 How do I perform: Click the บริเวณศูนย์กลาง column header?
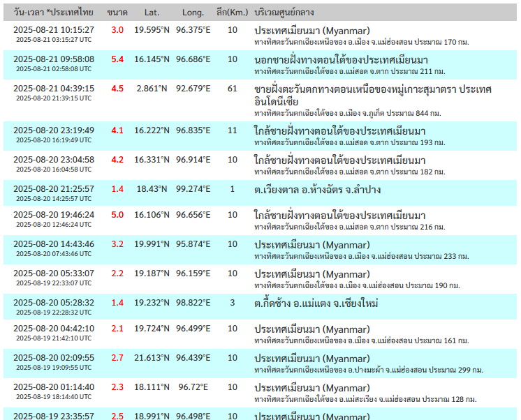tap(284, 13)
